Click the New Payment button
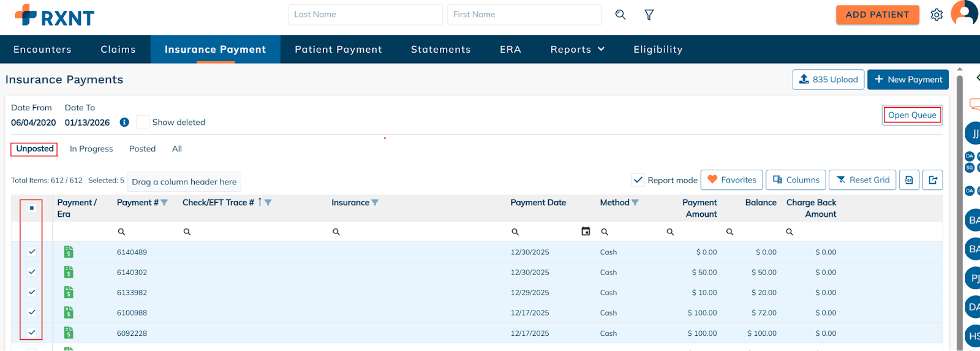The width and height of the screenshot is (980, 351). pos(908,80)
